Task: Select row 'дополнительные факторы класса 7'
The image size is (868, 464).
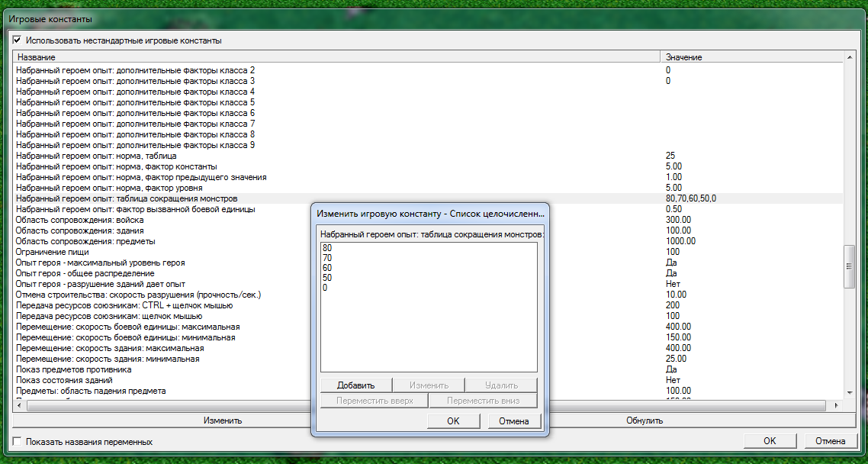Action: click(x=428, y=124)
